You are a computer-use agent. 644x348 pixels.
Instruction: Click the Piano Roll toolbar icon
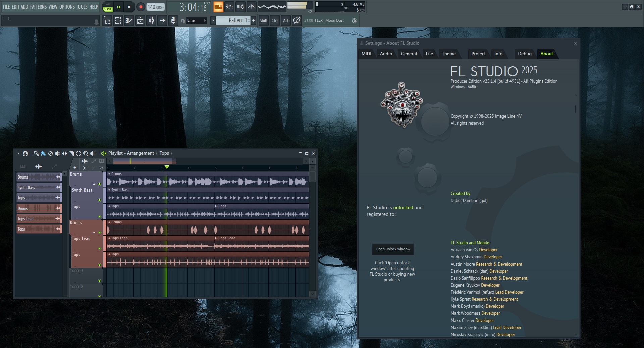(x=129, y=21)
